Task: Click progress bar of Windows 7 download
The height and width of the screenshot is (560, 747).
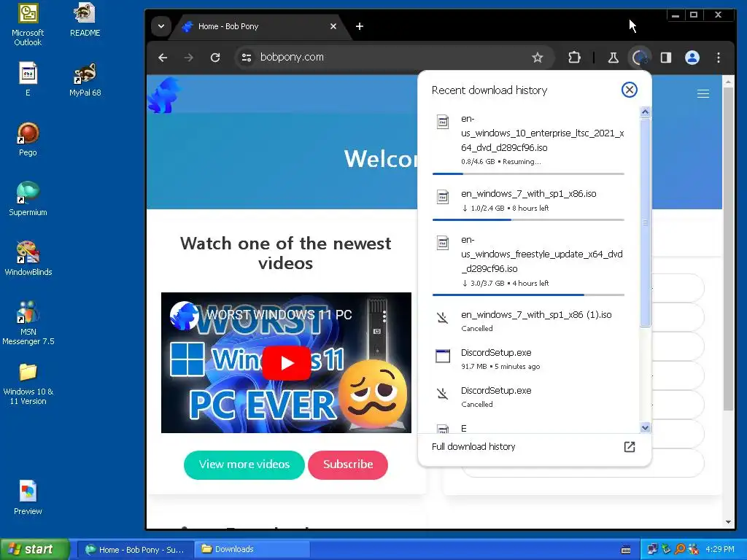Action: tap(528, 219)
